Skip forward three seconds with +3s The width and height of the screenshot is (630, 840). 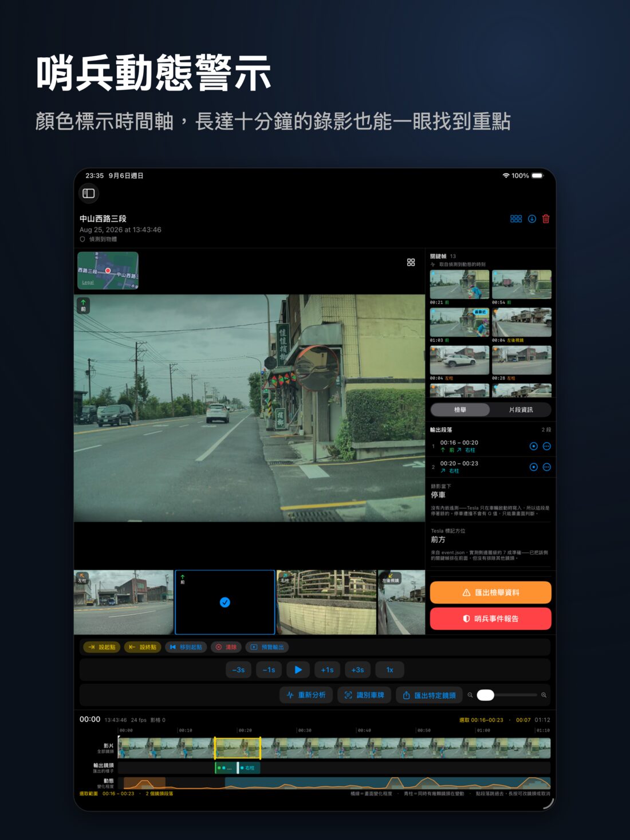click(357, 670)
